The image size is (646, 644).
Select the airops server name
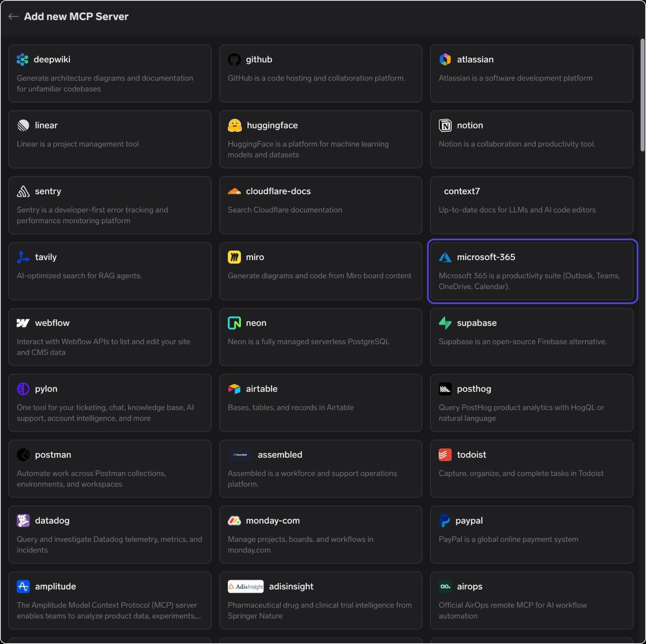[470, 586]
